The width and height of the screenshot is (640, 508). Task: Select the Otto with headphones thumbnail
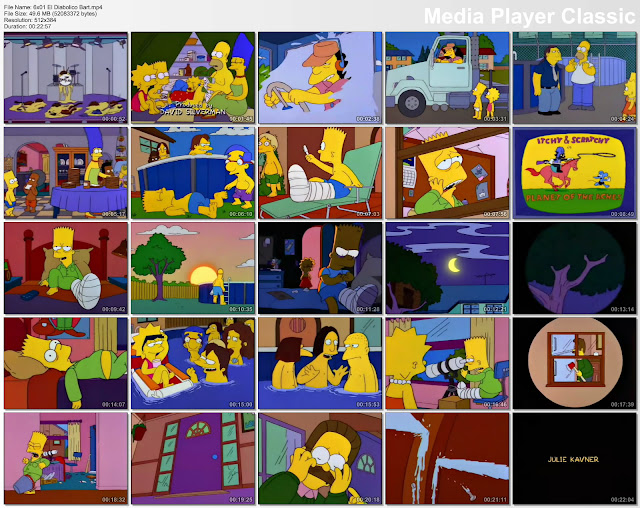320,78
